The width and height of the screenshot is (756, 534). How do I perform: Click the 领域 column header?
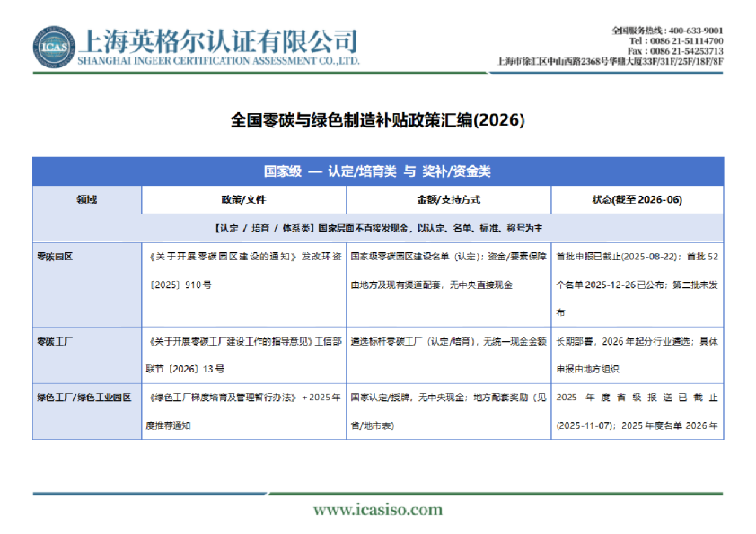point(87,199)
